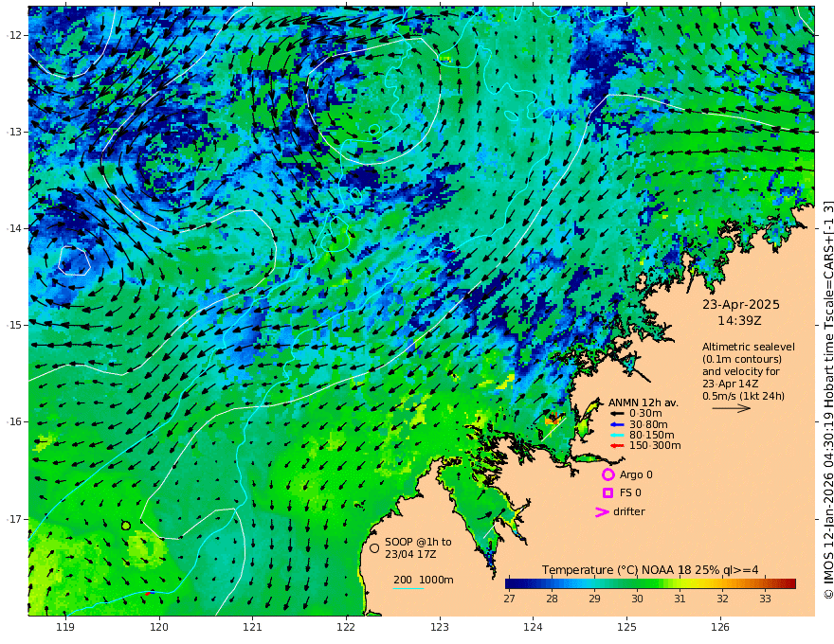
Task: Click the orange hot spot near 124E 16S
Action: [553, 419]
